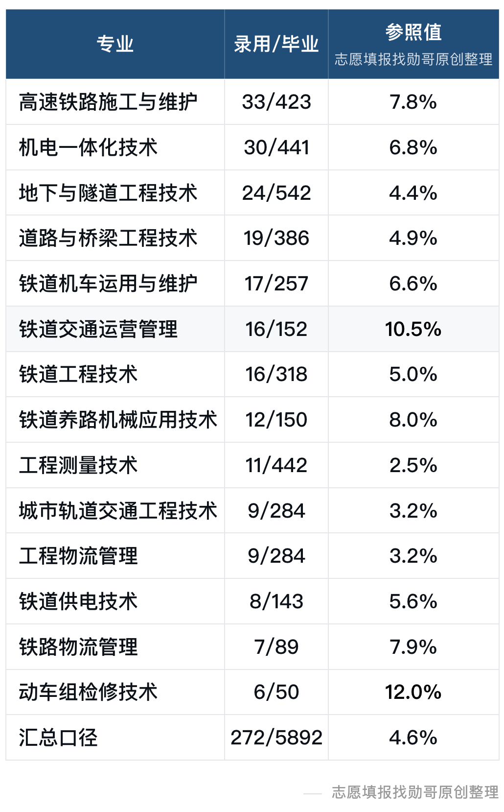
Task: Click the 6.6% reference value
Action: [413, 284]
